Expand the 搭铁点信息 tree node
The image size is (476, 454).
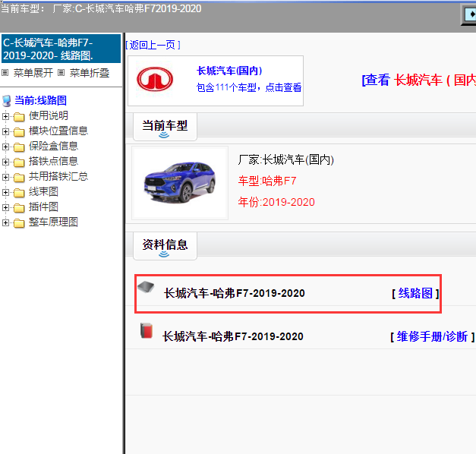coord(5,162)
